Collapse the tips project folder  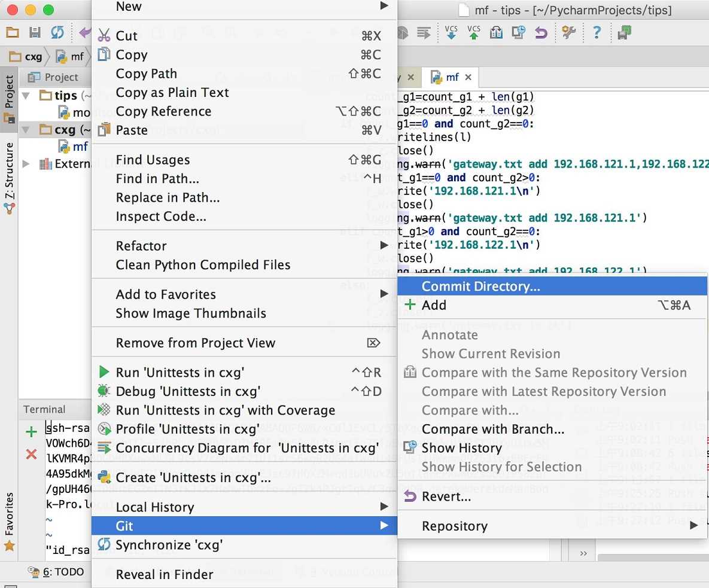coord(26,96)
